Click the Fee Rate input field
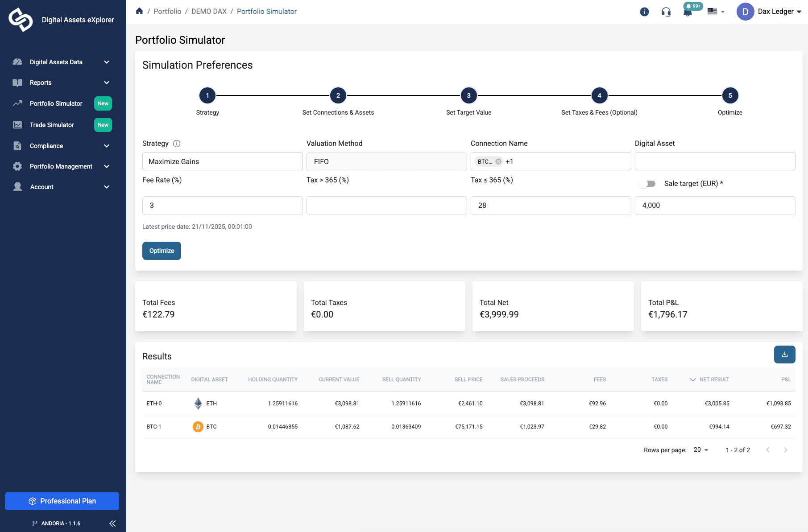 [x=222, y=206]
